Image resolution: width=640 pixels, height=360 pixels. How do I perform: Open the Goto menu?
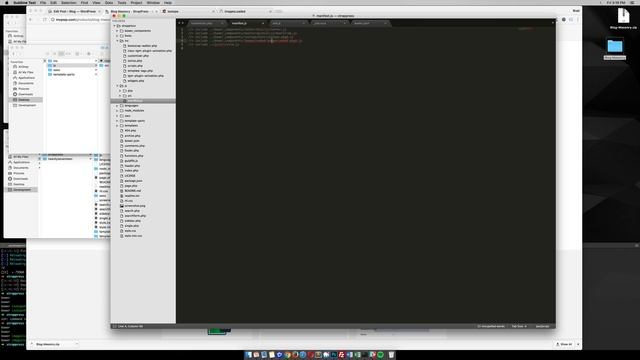pos(109,2)
